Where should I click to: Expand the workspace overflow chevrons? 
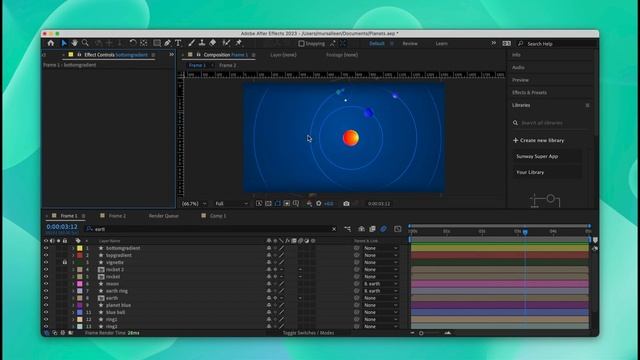click(493, 43)
